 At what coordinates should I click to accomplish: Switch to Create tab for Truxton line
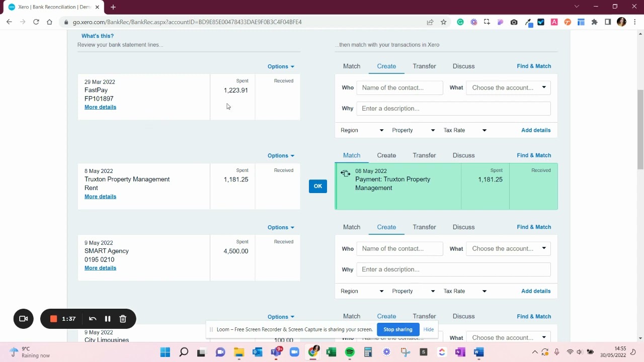386,155
